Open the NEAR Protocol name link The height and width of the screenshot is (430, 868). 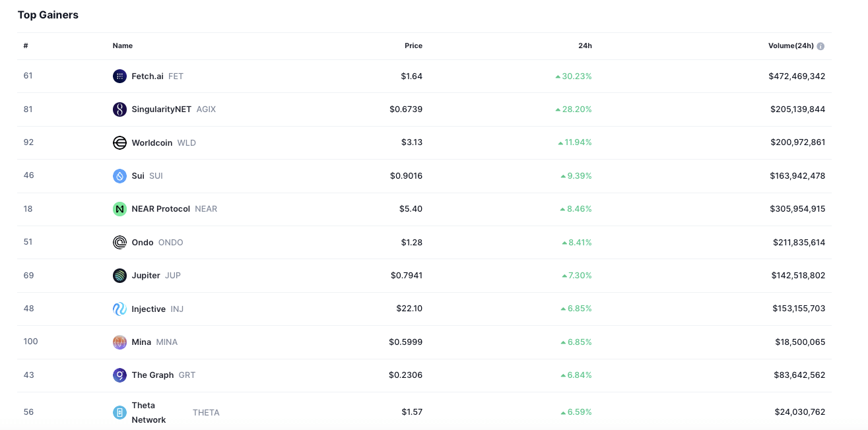160,209
